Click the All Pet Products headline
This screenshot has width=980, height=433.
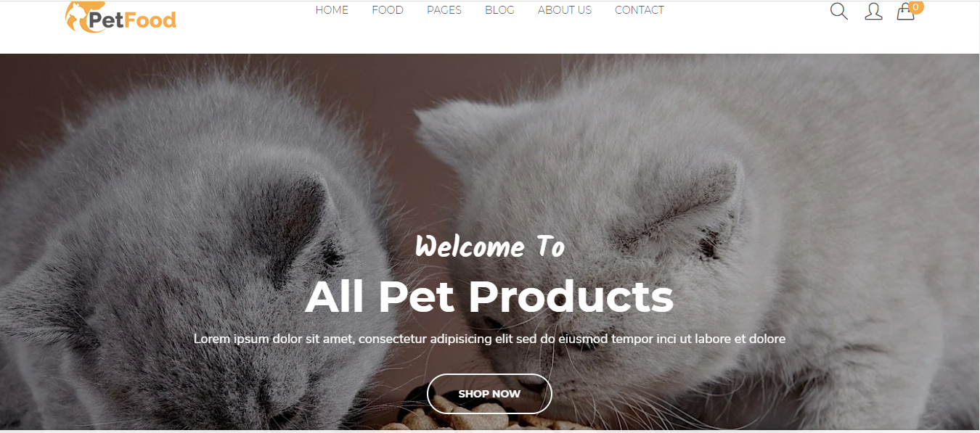[x=489, y=296]
